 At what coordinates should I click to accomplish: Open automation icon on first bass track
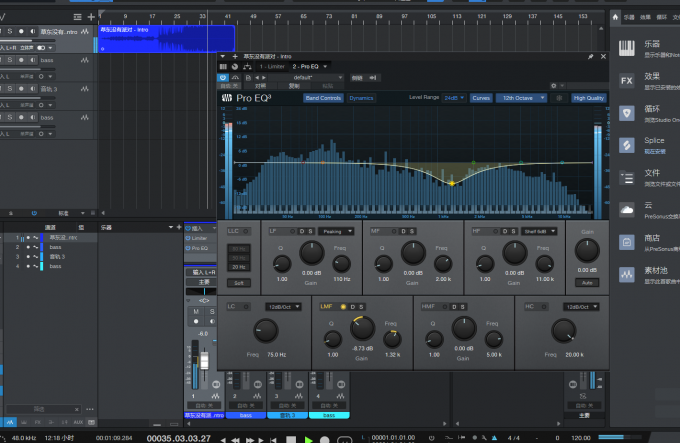85,60
